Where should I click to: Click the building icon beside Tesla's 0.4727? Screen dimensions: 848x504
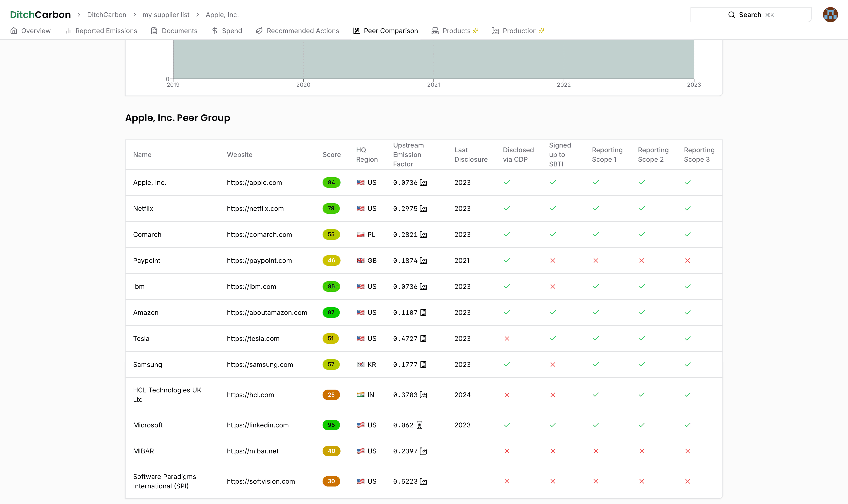[423, 339]
